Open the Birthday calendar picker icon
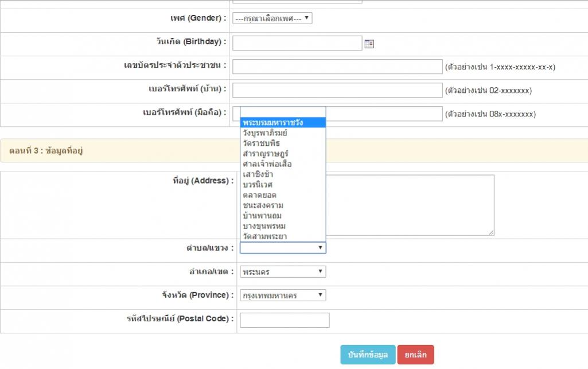 369,44
